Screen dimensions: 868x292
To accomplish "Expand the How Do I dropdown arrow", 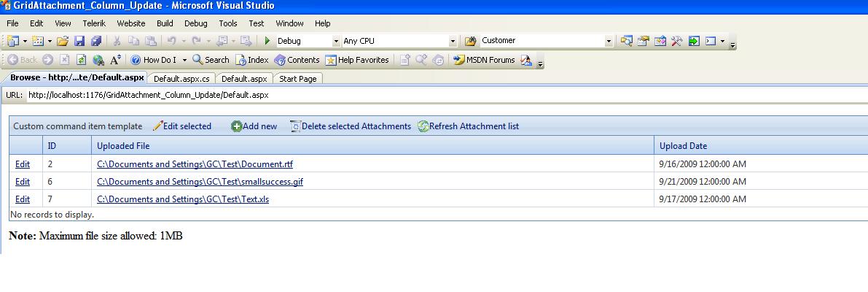I will 184,60.
